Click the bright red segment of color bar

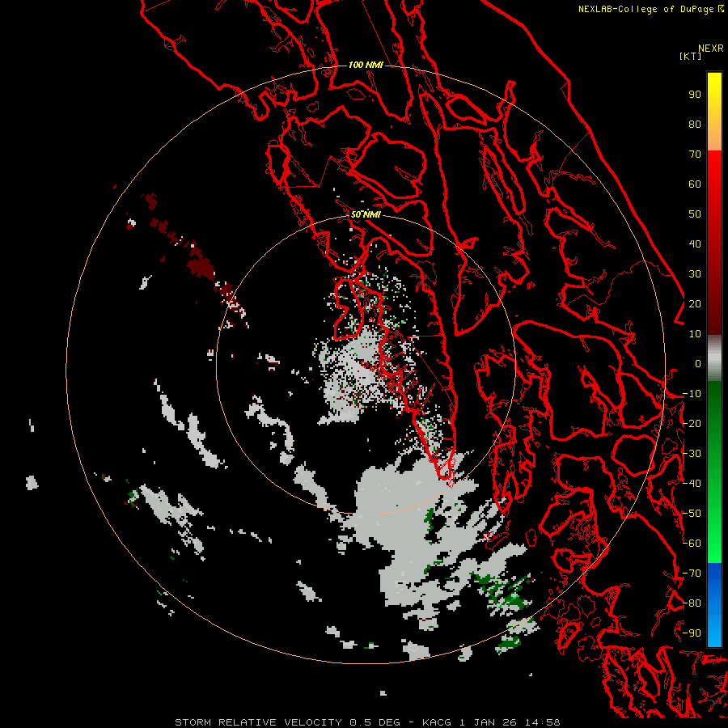[714, 243]
